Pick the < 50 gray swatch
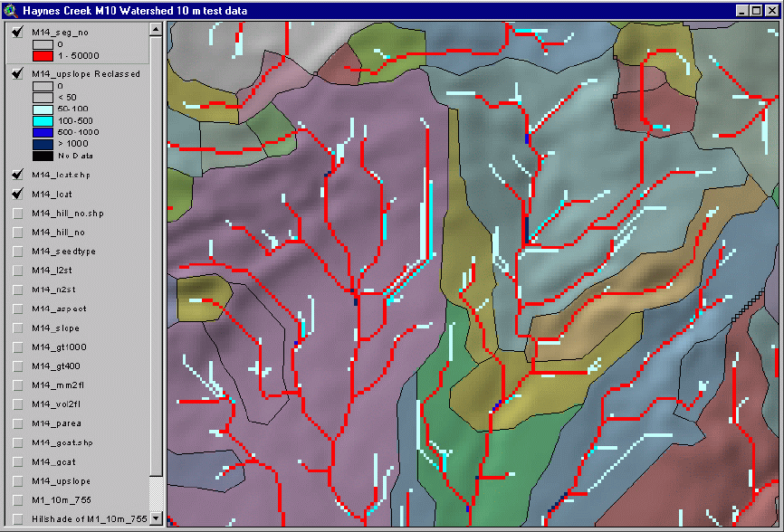This screenshot has width=784, height=532. click(43, 98)
